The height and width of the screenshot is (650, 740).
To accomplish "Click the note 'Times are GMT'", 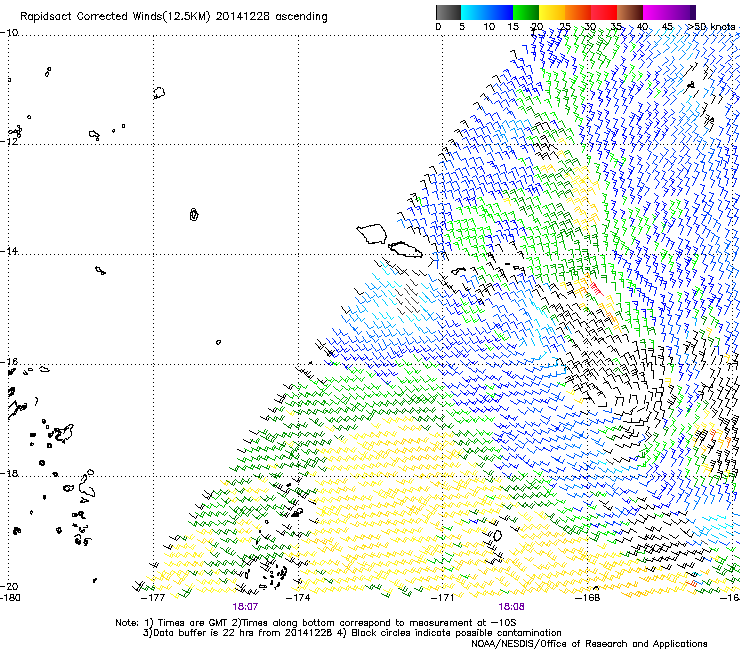I will (193, 623).
